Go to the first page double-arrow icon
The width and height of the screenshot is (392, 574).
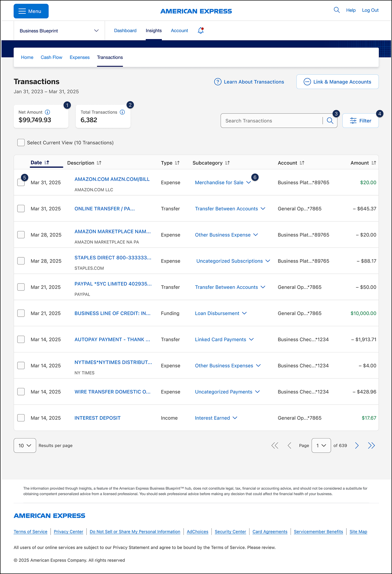(x=275, y=445)
